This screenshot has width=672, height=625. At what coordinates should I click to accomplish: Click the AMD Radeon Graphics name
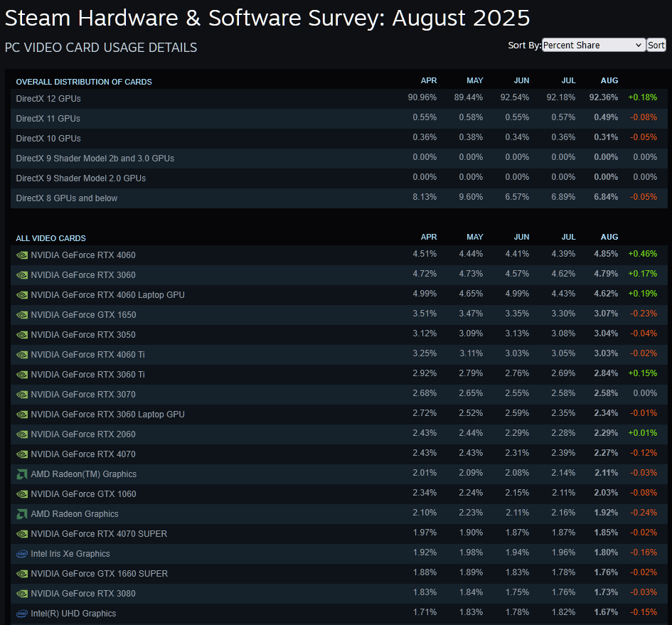pyautogui.click(x=75, y=514)
